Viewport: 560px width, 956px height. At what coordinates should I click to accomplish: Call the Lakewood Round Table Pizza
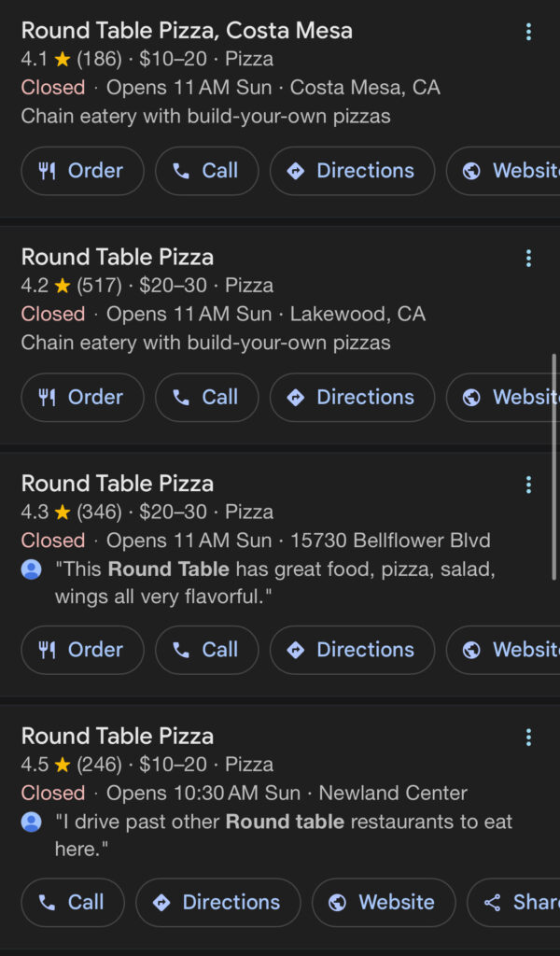206,398
